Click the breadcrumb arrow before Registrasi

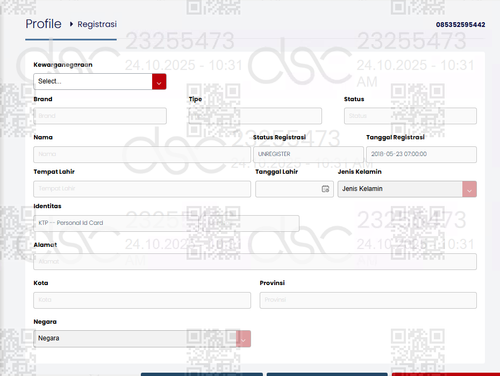point(71,24)
